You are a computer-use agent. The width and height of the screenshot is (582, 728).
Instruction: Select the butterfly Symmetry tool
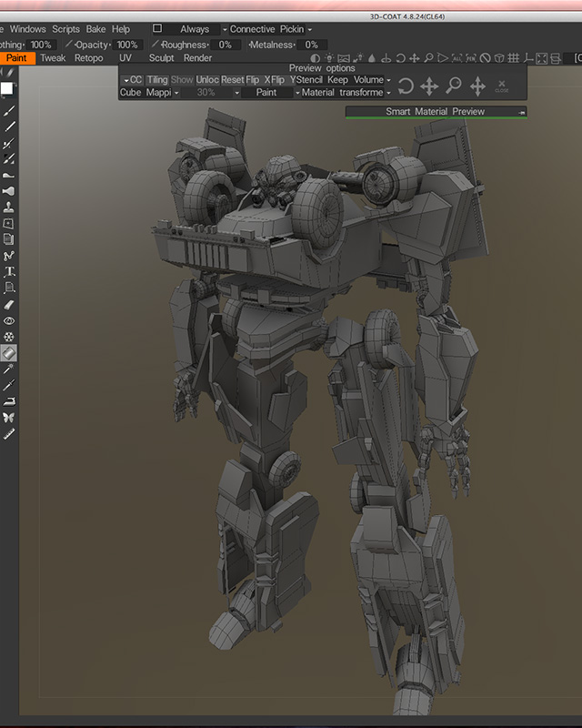(9, 418)
